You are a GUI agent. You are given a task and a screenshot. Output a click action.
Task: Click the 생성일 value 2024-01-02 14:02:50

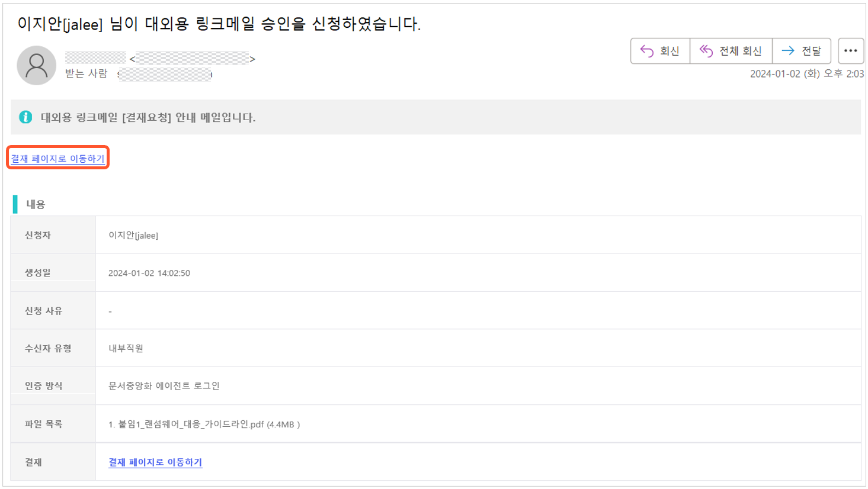coord(149,274)
